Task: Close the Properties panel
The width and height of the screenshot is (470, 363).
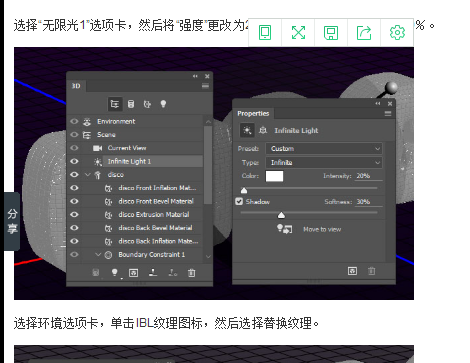Action: coord(390,104)
